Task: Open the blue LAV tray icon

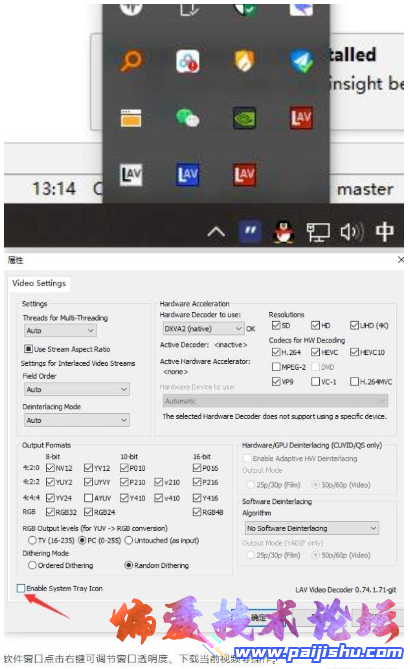Action: 188,175
